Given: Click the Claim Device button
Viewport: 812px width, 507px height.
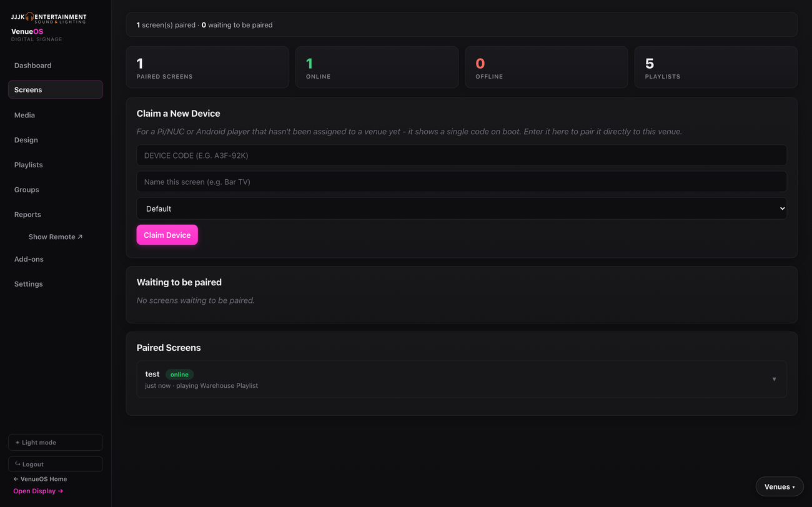Looking at the screenshot, I should coord(167,235).
